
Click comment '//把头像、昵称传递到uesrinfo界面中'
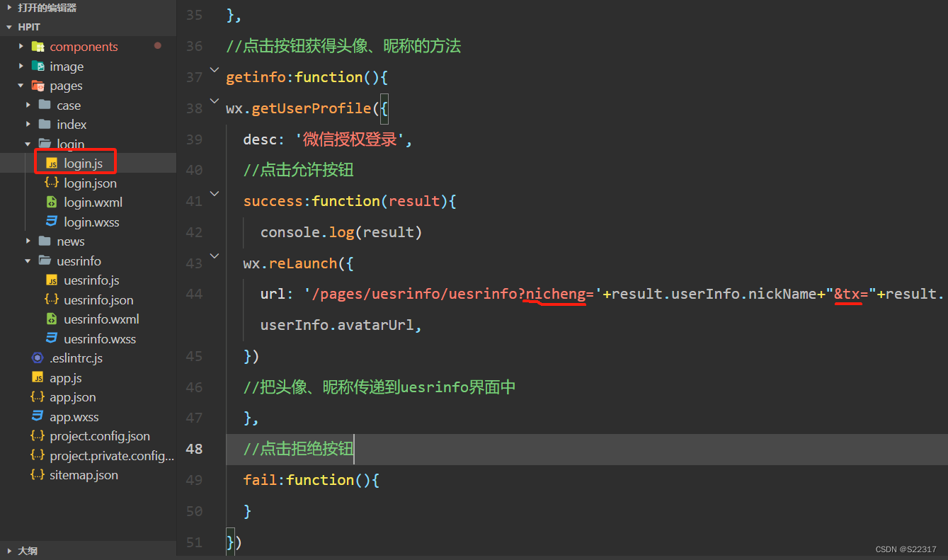coord(379,387)
